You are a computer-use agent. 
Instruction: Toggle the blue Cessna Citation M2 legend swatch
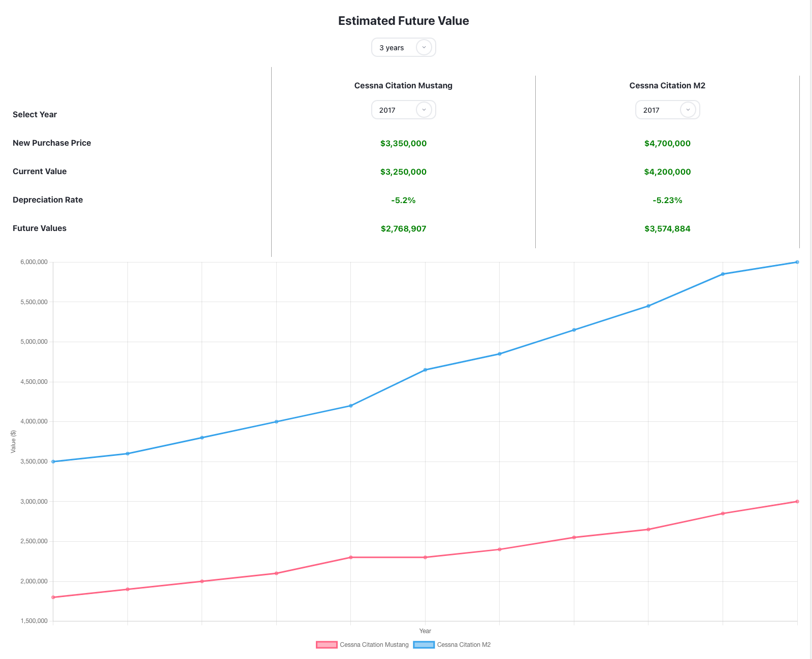coord(424,645)
